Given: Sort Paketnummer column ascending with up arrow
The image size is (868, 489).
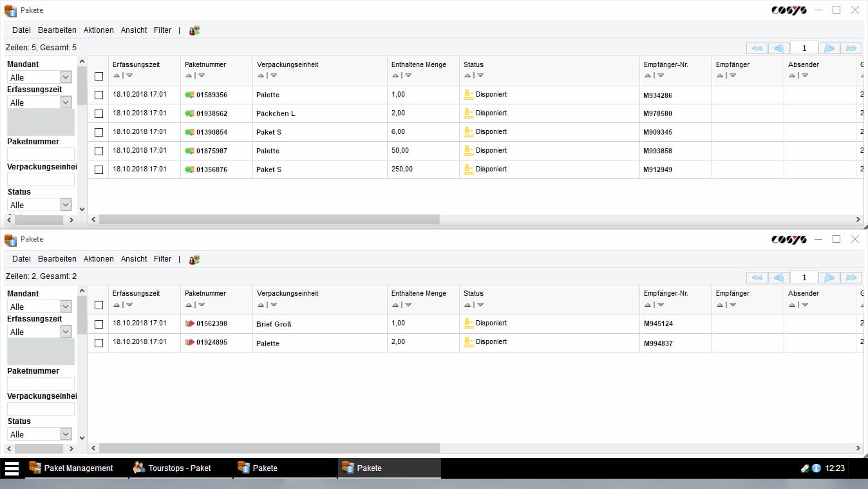Looking at the screenshot, I should coord(187,75).
